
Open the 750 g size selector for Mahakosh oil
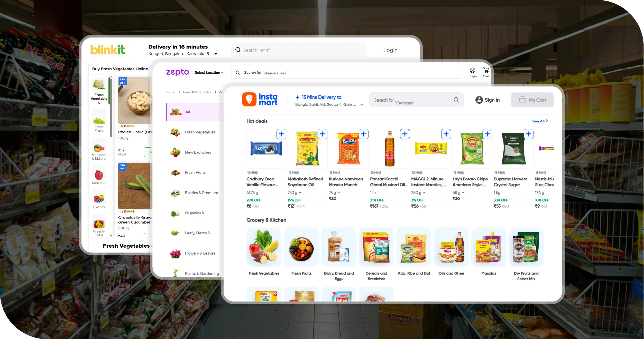tap(294, 192)
